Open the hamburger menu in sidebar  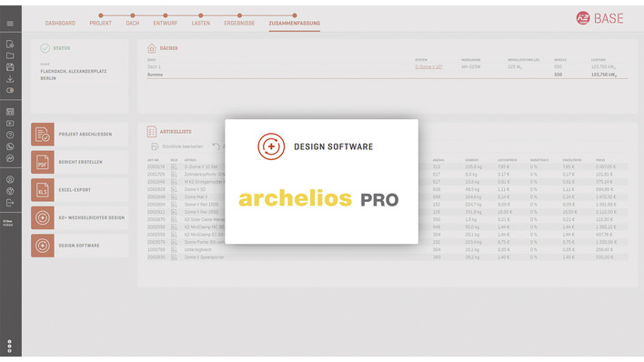click(10, 24)
